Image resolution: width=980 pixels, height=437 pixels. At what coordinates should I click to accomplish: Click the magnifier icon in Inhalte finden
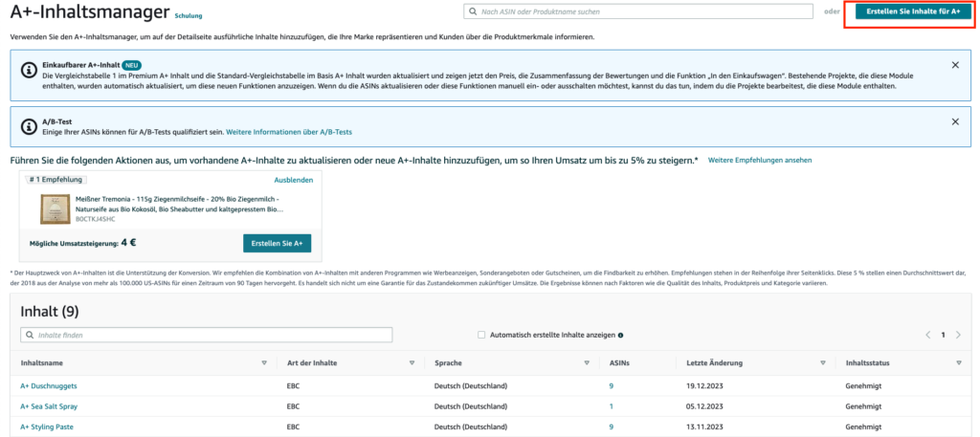point(30,336)
